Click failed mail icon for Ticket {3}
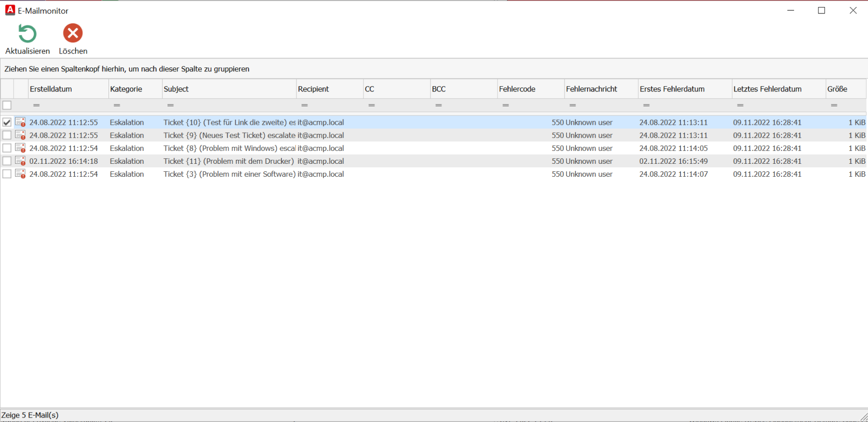The width and height of the screenshot is (868, 422). coord(20,174)
